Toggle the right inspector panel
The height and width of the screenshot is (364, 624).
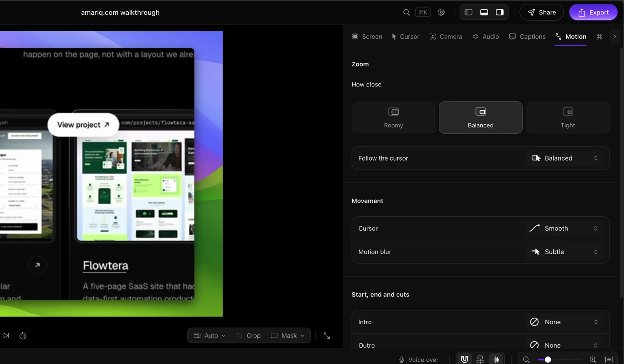[x=500, y=12]
